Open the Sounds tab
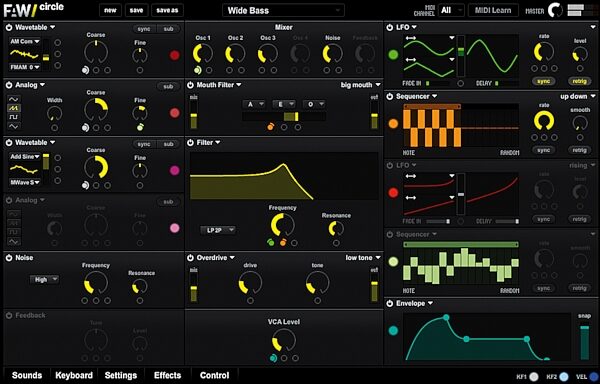Viewport: 600px width, 384px height. [27, 375]
